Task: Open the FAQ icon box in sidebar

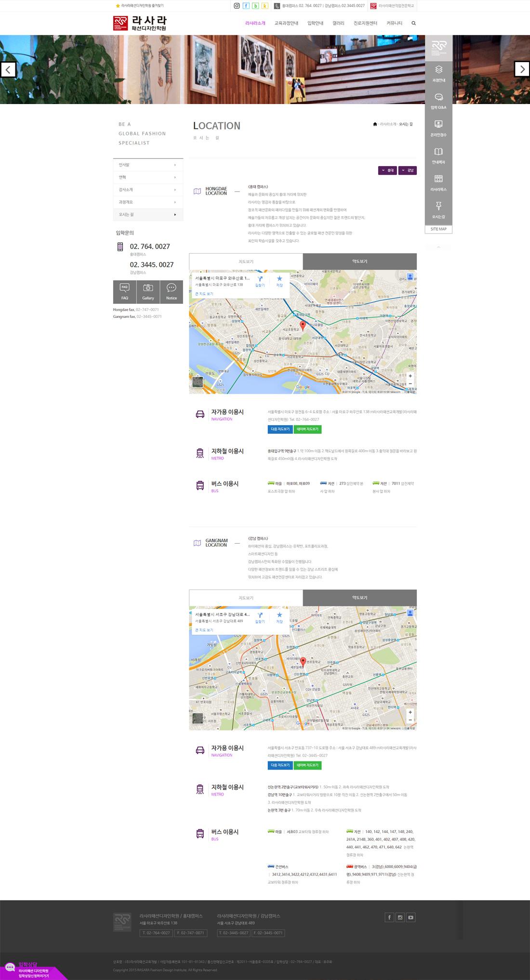Action: click(x=125, y=292)
